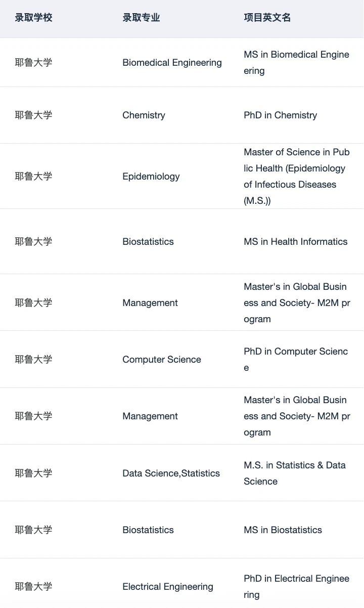The width and height of the screenshot is (364, 608).
Task: Click the 录取学校 column header
Action: (33, 18)
